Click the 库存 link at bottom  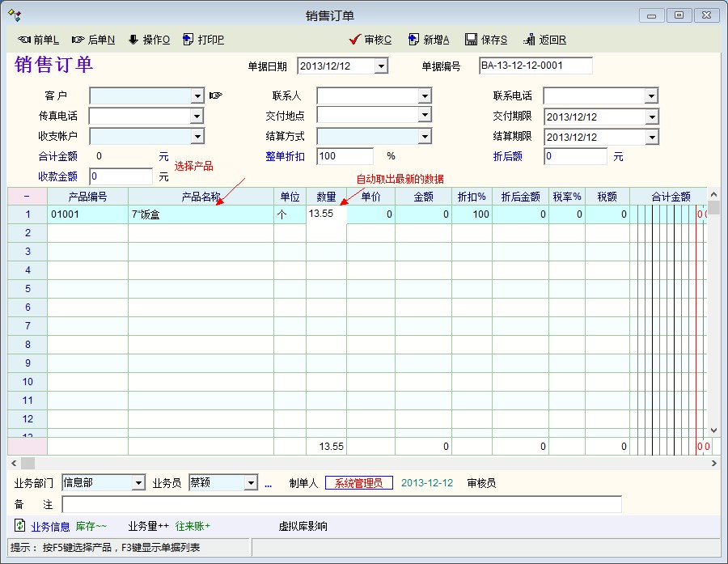pos(91,527)
